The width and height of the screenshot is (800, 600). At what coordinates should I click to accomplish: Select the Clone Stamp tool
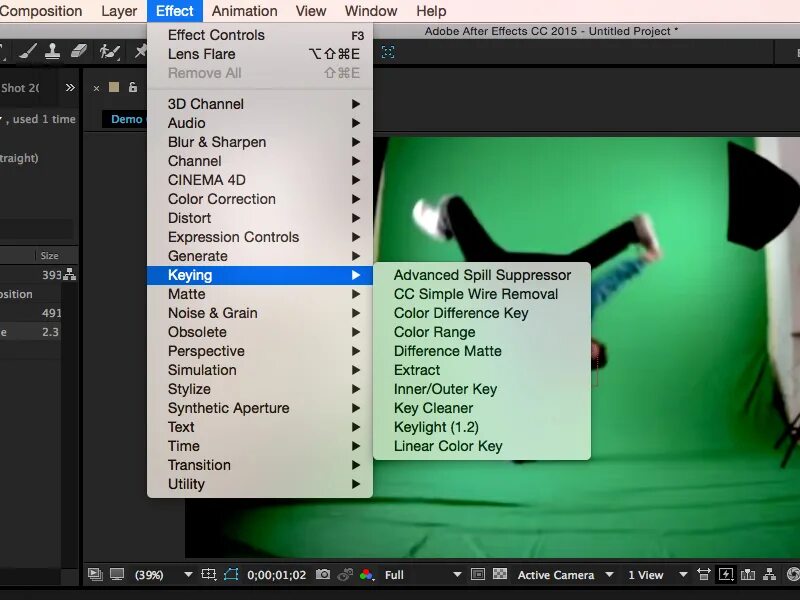[53, 52]
